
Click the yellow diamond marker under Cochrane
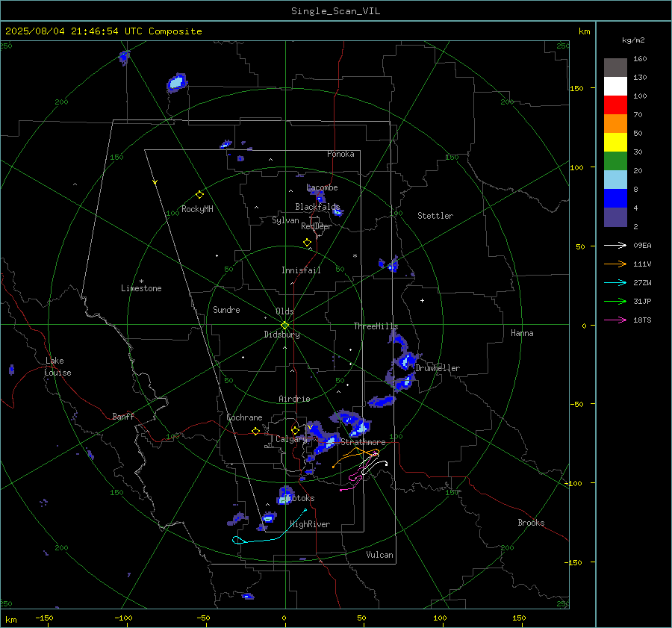(x=255, y=432)
